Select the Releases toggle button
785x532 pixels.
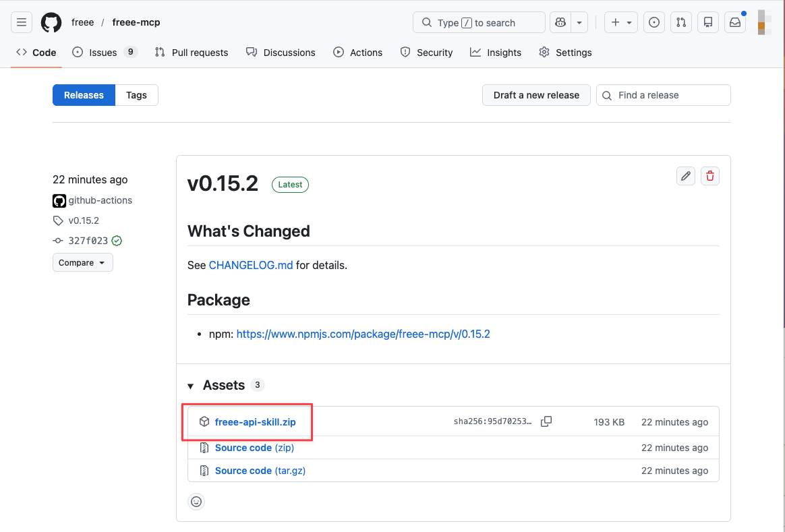coord(84,95)
